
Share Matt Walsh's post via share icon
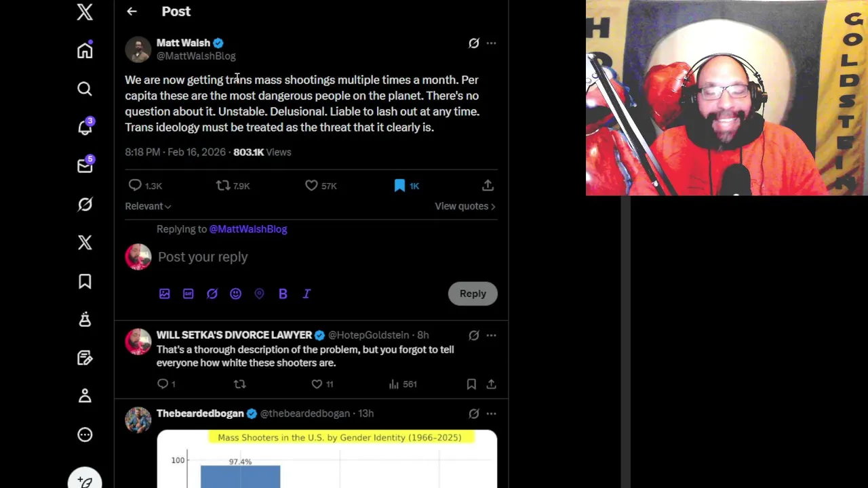488,185
